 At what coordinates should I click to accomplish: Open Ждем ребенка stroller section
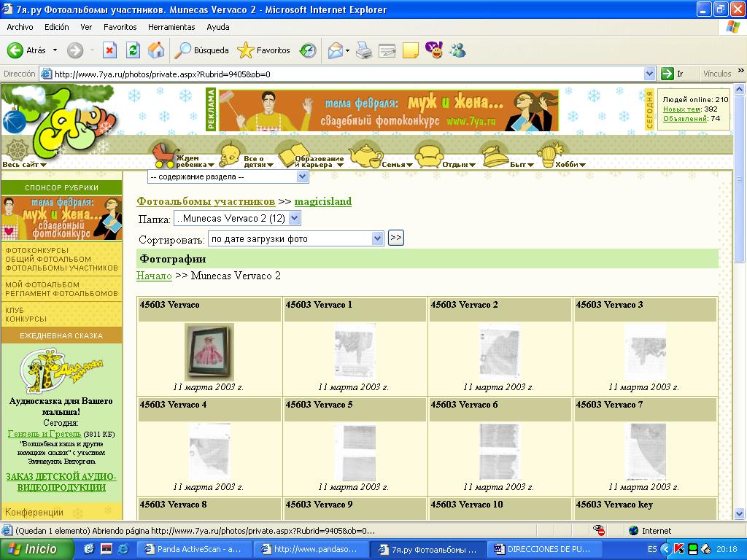coord(183,156)
